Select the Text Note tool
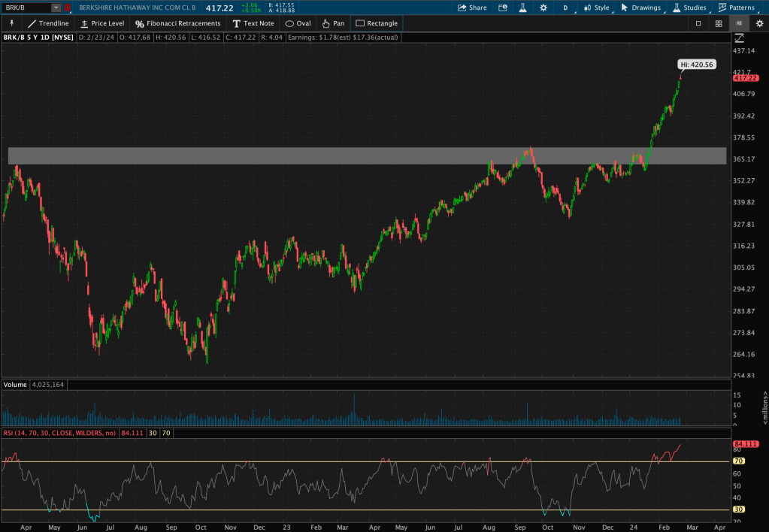The width and height of the screenshot is (769, 532). click(253, 23)
